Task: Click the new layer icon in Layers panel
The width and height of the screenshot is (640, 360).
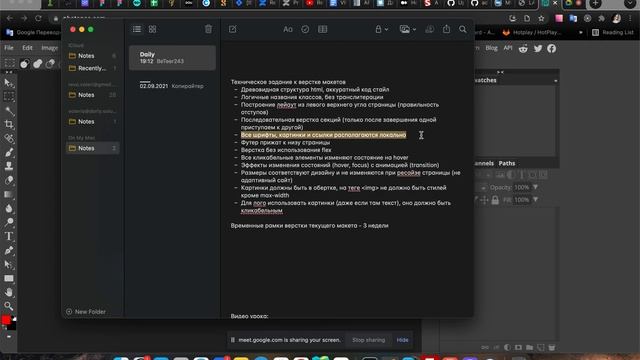Action: (x=540, y=348)
